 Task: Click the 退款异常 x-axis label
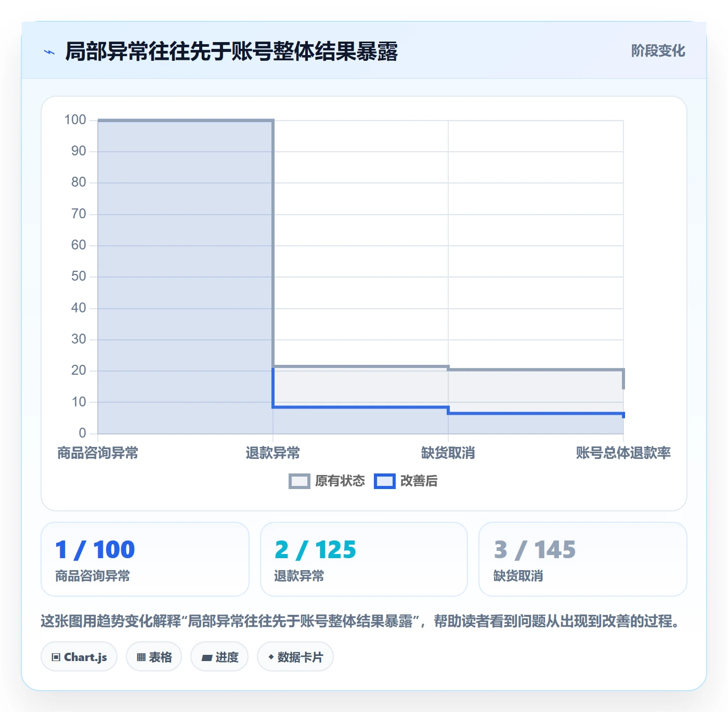[x=273, y=453]
